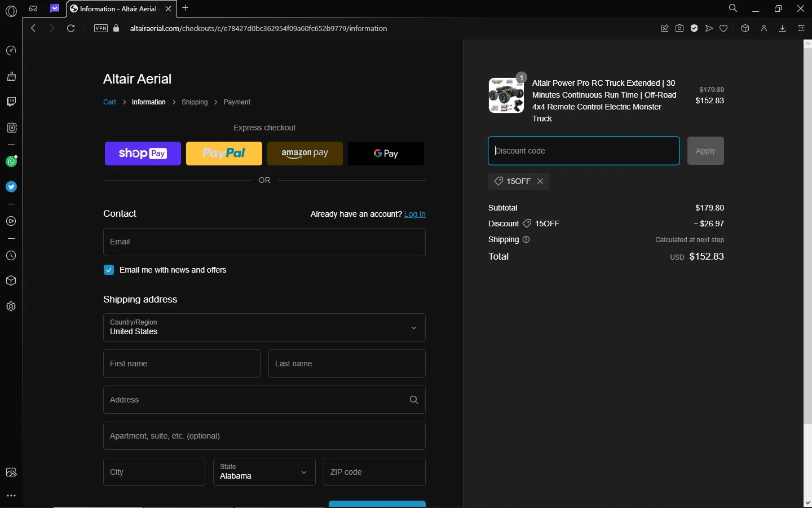Pay with PayPal button
This screenshot has height=508, width=812.
pos(224,154)
